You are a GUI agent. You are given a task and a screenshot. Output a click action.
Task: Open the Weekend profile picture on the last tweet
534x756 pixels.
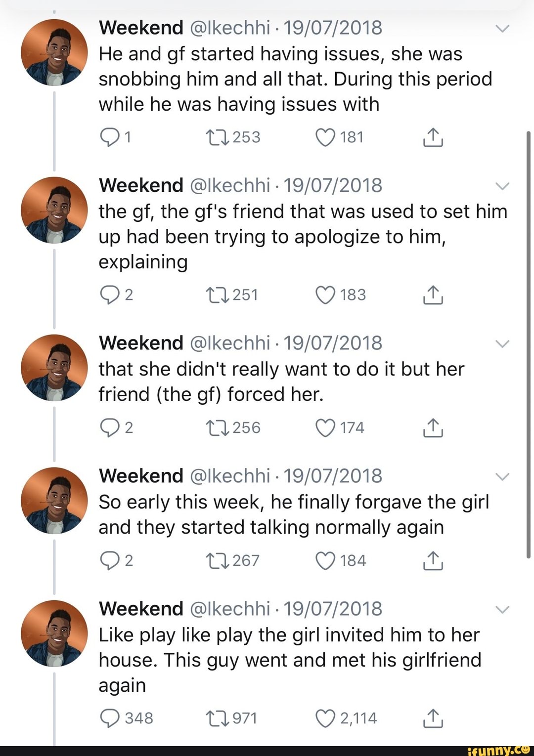(x=54, y=633)
